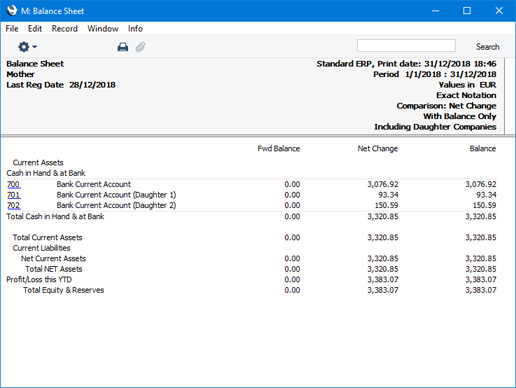
Task: Open account 701 link
Action: [x=13, y=195]
